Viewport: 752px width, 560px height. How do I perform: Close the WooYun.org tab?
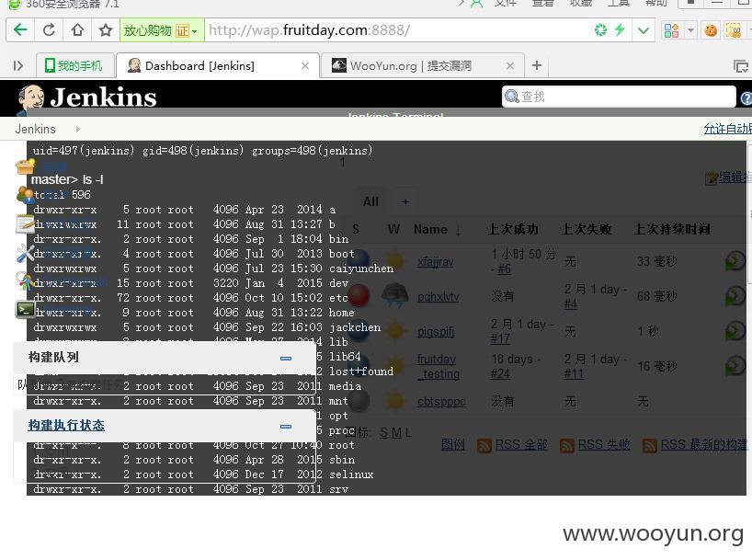pyautogui.click(x=510, y=65)
